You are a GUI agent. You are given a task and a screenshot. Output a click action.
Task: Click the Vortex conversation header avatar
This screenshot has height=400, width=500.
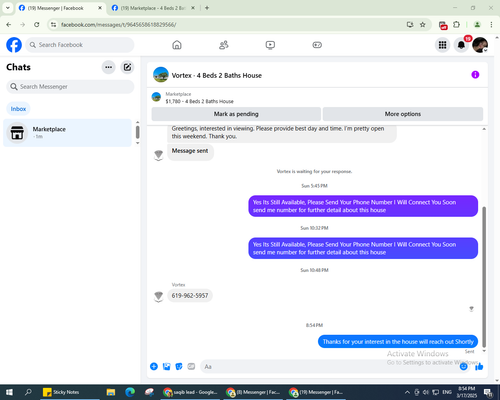(161, 75)
